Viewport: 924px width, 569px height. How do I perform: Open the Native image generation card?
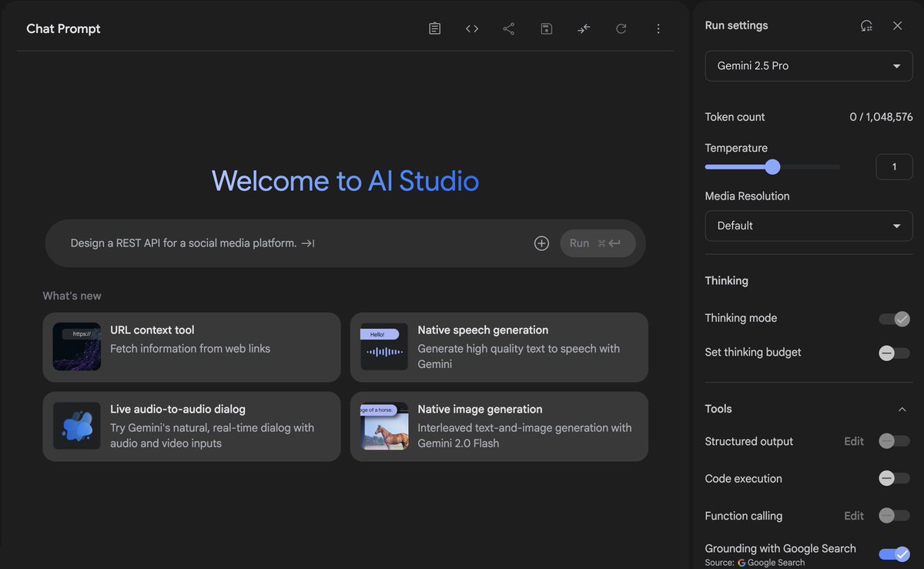[x=499, y=427]
